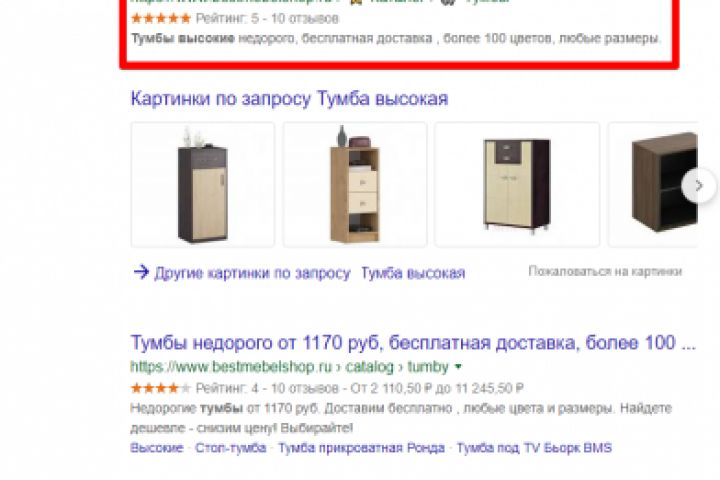Click the bestmebelshop.ru catalog tumby URL
720x480 pixels.
289,367
